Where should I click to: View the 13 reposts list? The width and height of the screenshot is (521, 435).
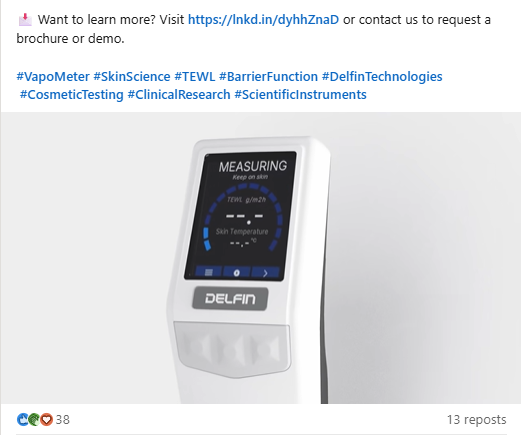(476, 420)
